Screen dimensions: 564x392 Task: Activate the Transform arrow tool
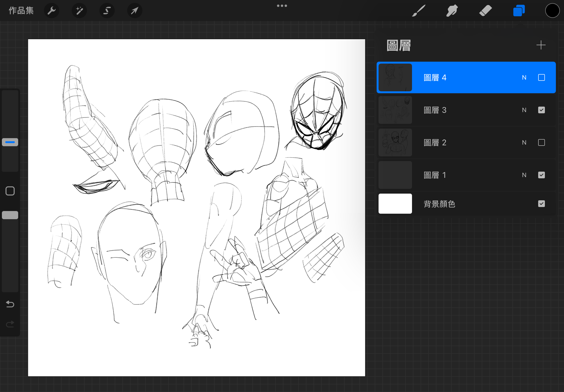(135, 11)
